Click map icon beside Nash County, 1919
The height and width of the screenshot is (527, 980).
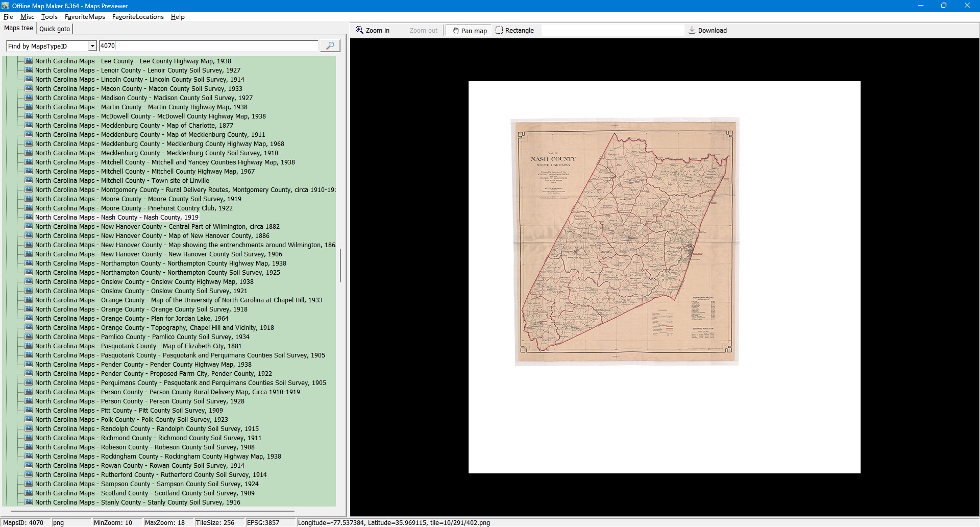pos(29,218)
